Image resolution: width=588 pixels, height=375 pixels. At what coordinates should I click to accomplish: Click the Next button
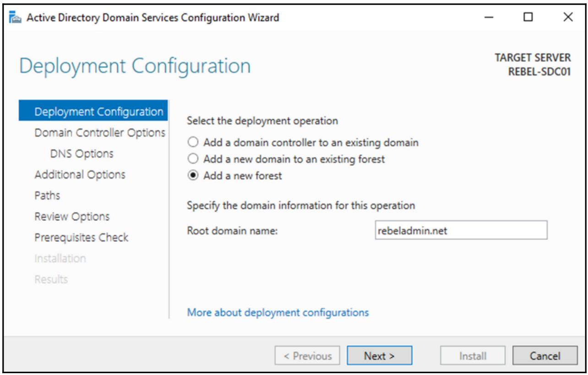click(x=379, y=356)
